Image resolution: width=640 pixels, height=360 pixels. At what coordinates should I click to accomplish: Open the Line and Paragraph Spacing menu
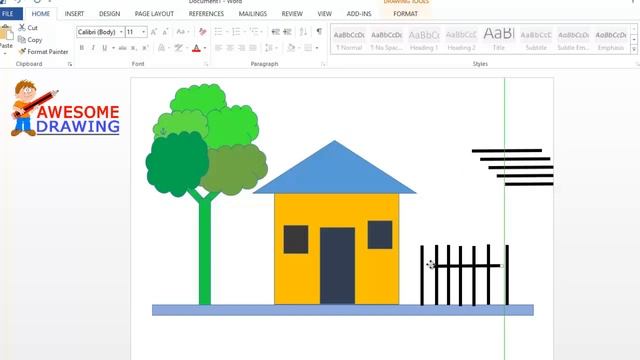point(269,48)
